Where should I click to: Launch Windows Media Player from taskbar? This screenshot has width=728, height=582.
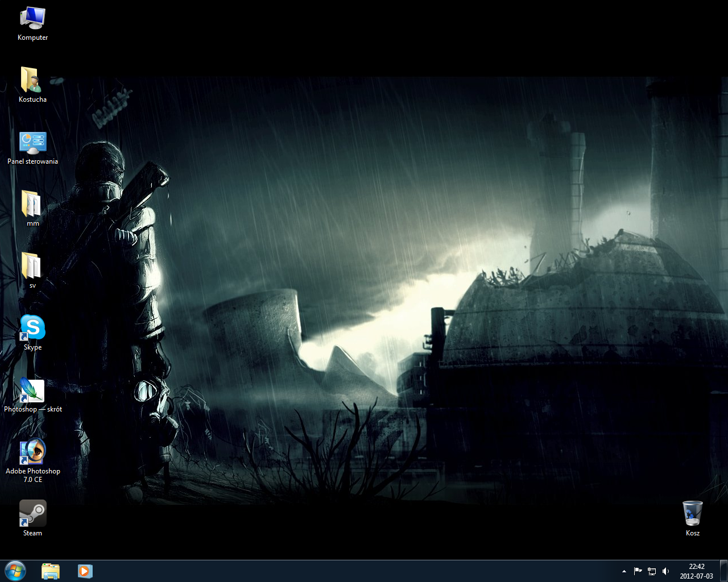(85, 571)
